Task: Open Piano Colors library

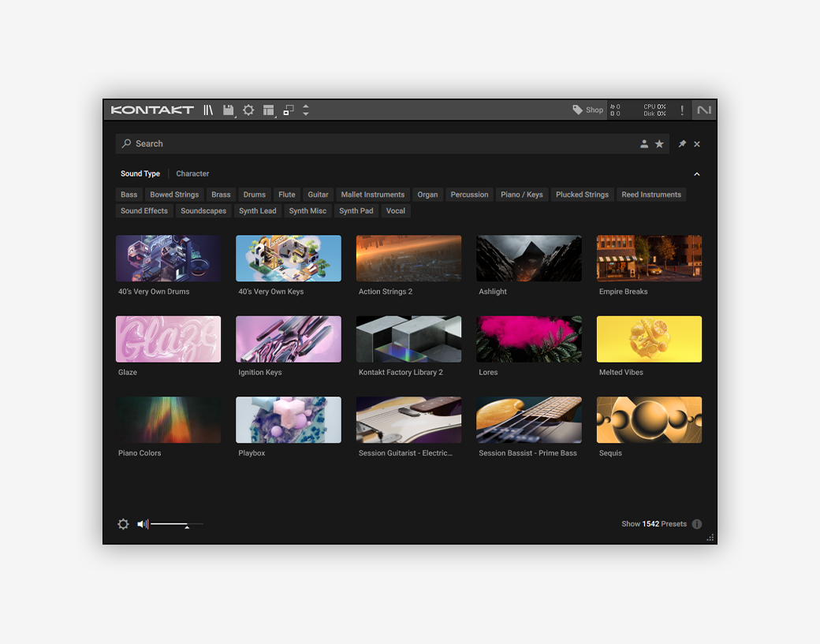Action: (x=168, y=420)
